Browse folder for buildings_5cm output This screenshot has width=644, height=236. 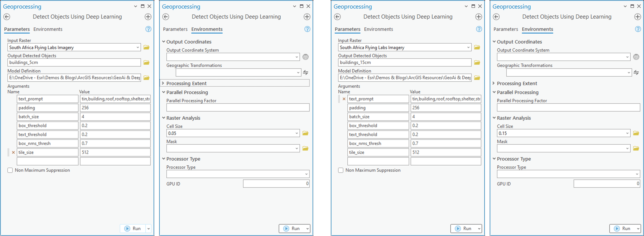tap(146, 62)
